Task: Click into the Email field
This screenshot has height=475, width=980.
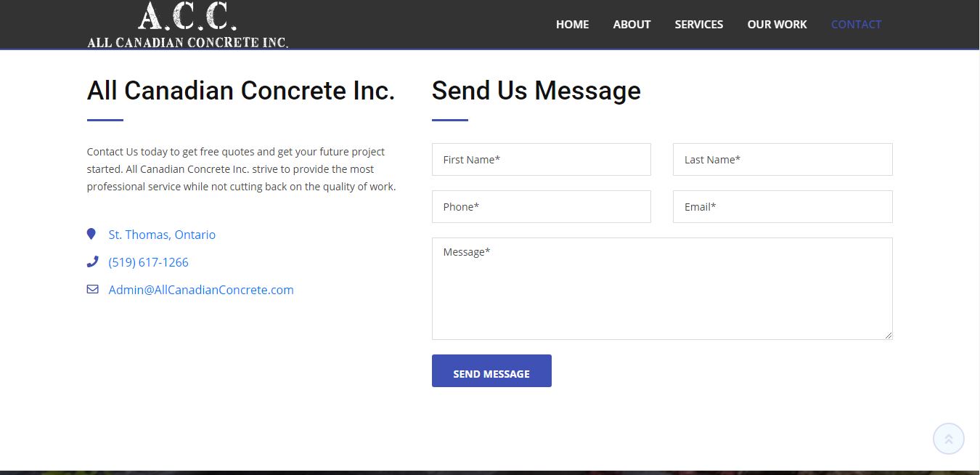Action: pos(783,206)
